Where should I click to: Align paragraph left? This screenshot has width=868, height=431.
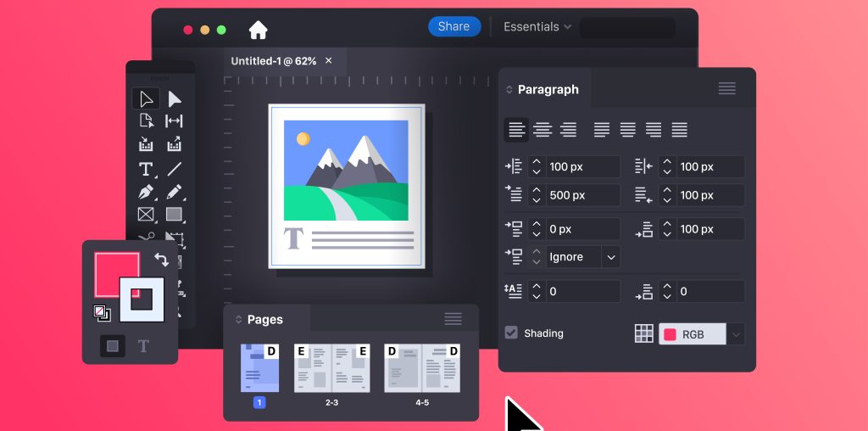coord(516,130)
